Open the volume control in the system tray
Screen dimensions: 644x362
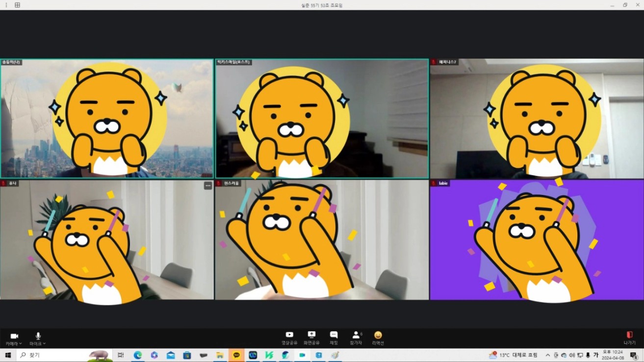pyautogui.click(x=572, y=355)
